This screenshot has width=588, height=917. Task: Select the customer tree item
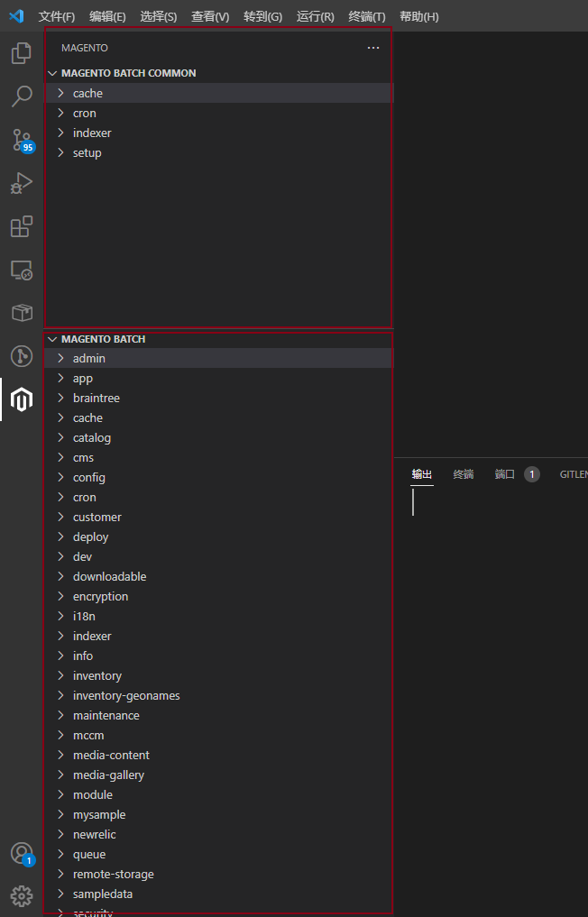(x=219, y=517)
